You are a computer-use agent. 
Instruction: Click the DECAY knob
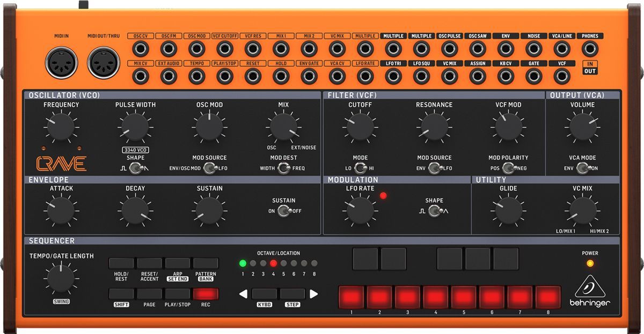click(x=135, y=211)
